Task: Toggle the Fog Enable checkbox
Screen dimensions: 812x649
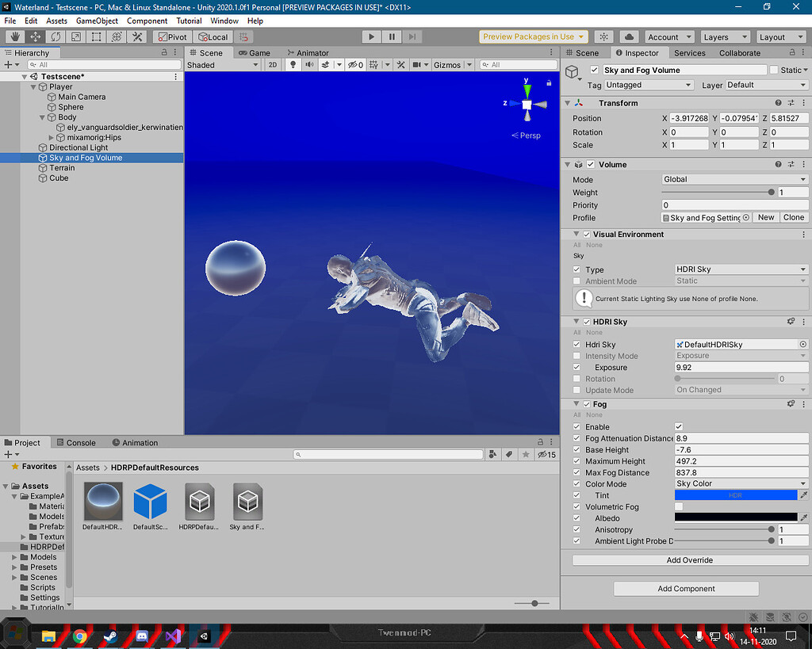Action: (680, 426)
